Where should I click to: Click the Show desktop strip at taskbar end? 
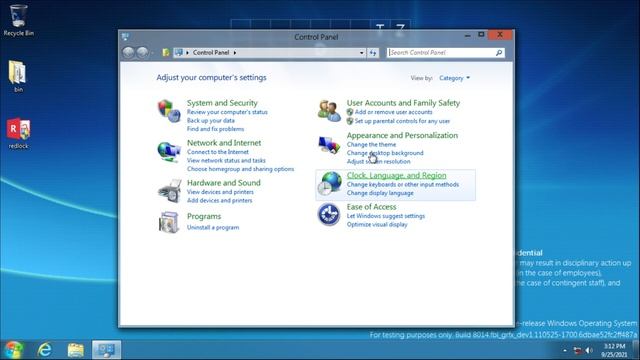click(x=636, y=350)
